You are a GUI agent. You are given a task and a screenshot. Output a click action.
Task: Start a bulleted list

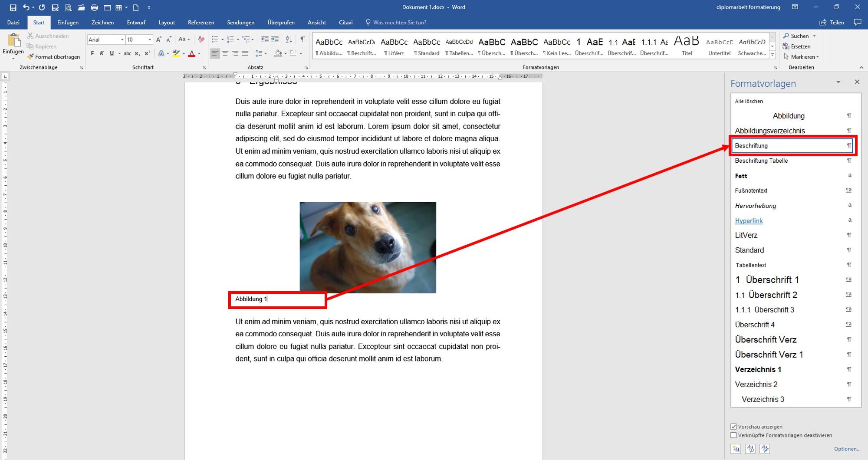point(215,39)
